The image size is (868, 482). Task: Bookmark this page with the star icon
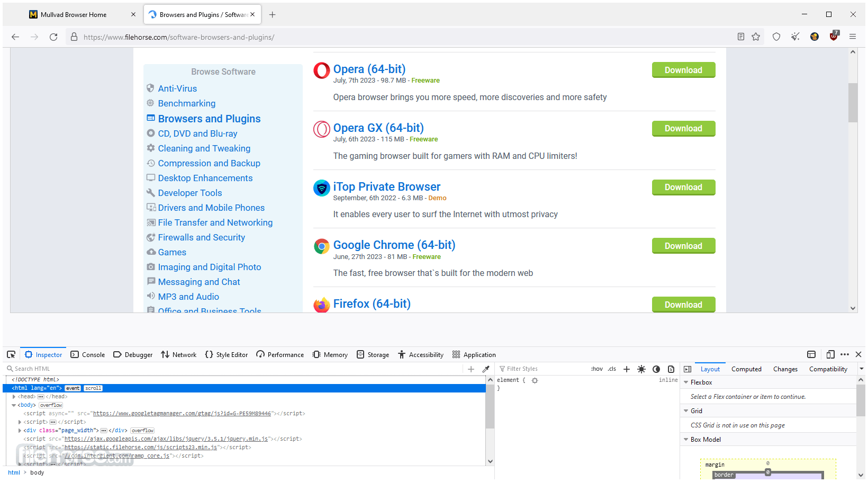756,37
